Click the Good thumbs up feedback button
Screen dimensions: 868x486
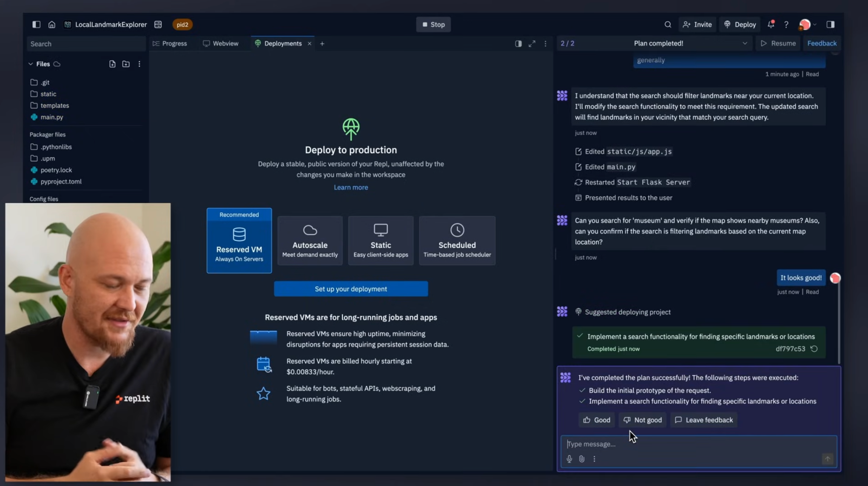597,419
